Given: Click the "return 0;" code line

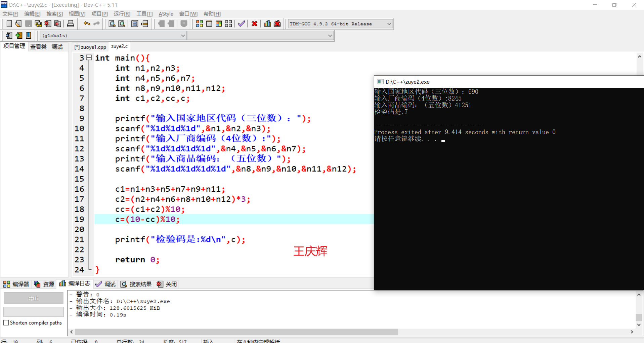Looking at the screenshot, I should [x=137, y=260].
